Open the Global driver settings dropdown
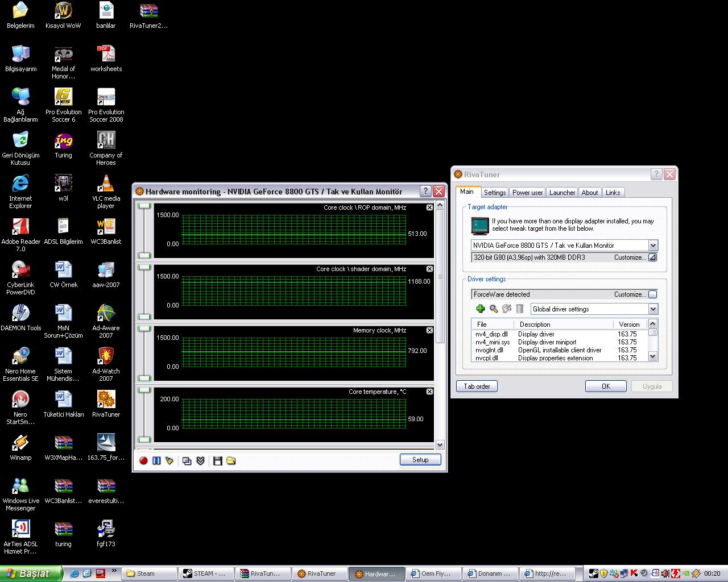 point(653,309)
